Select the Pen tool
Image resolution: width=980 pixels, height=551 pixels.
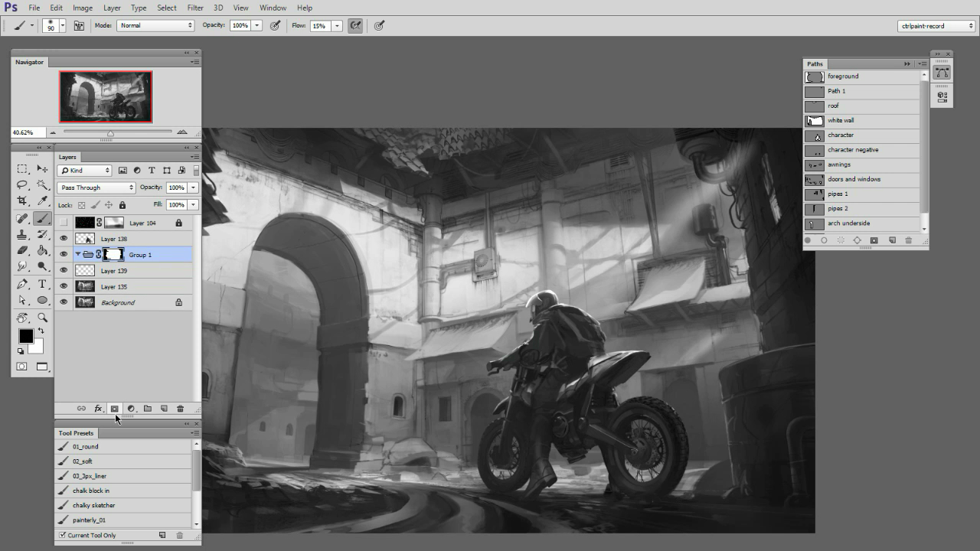[x=22, y=285]
